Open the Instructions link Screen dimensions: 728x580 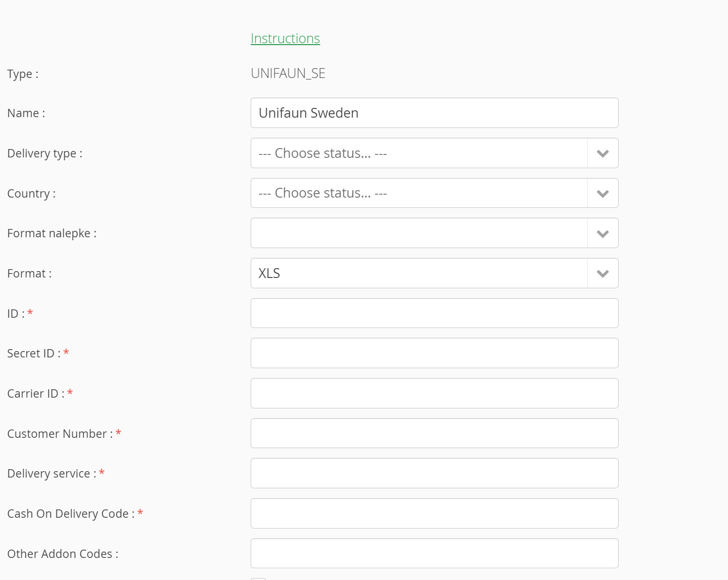click(x=285, y=38)
